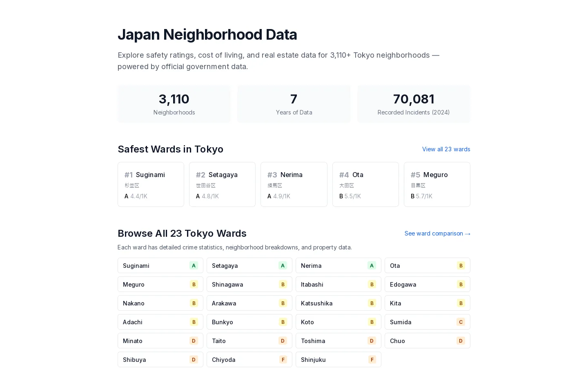The height and width of the screenshot is (368, 588).
Task: Select the Kita ward entry
Action: point(428,303)
